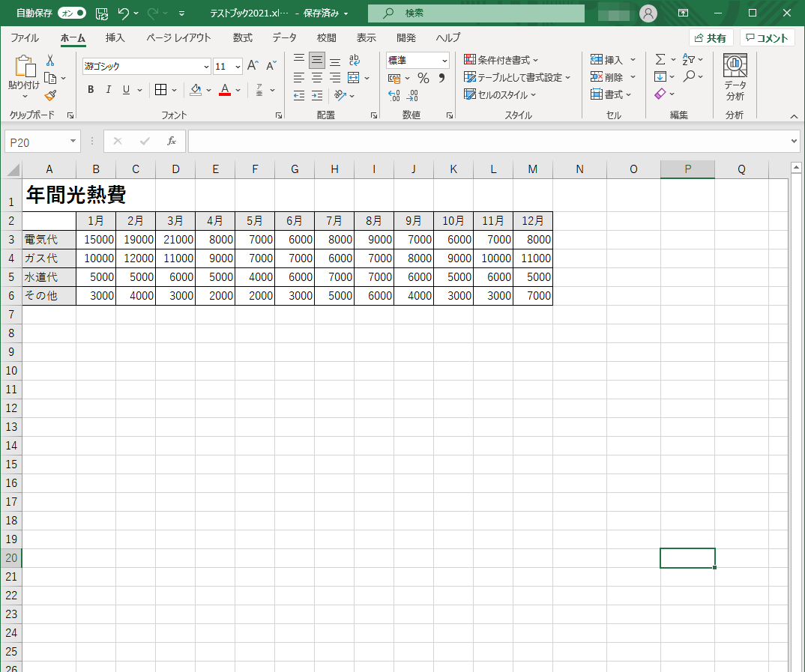Toggle top vertical alignment
The image size is (805, 672).
tap(299, 60)
